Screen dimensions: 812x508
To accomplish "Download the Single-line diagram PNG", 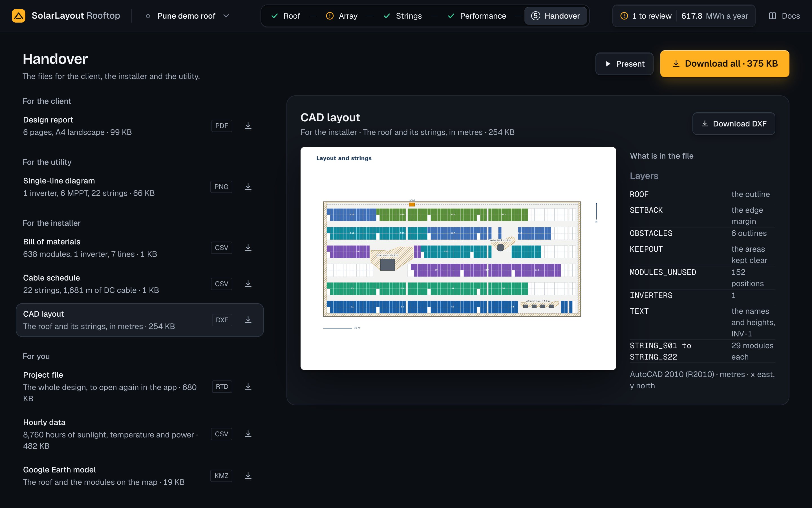I will point(248,187).
